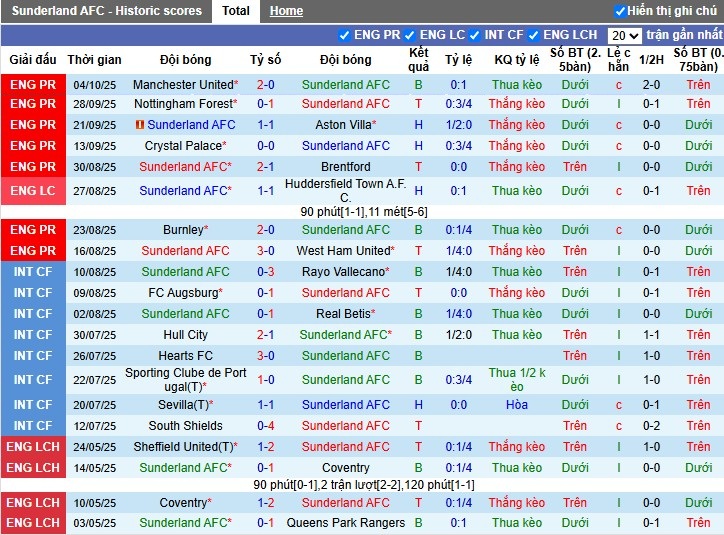
Task: Click the Tỷ số column header
Action: [266, 60]
